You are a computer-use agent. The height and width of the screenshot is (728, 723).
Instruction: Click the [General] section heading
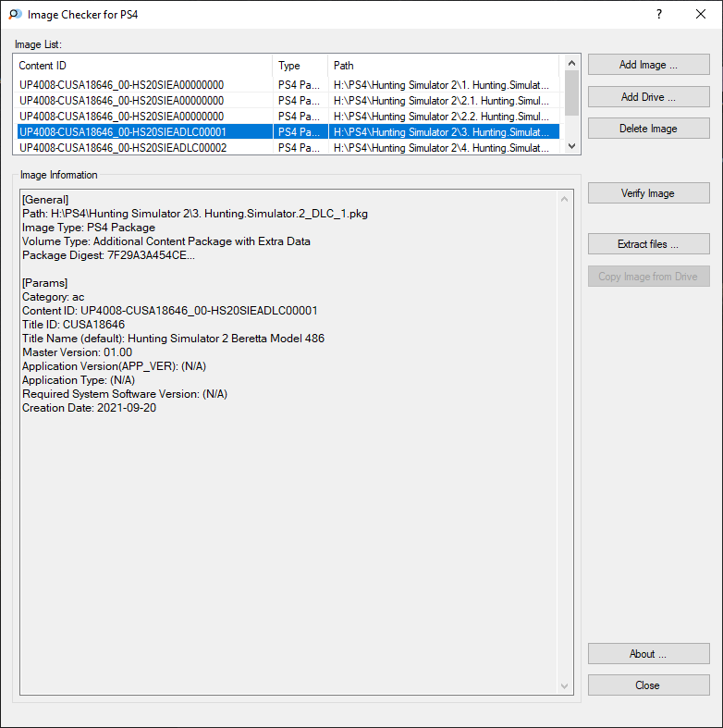[x=45, y=200]
